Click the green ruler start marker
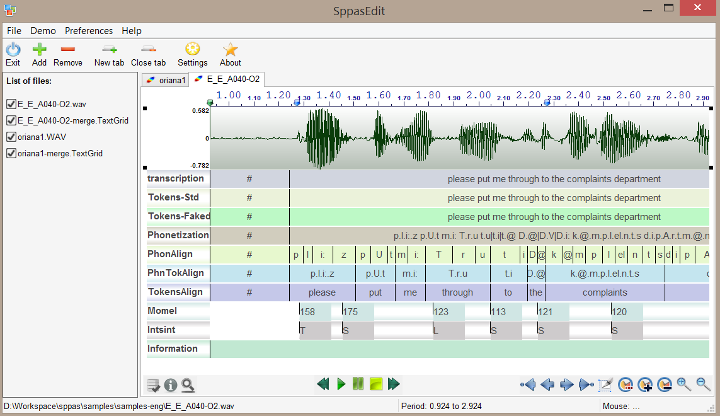Image resolution: width=720 pixels, height=416 pixels. [x=210, y=102]
